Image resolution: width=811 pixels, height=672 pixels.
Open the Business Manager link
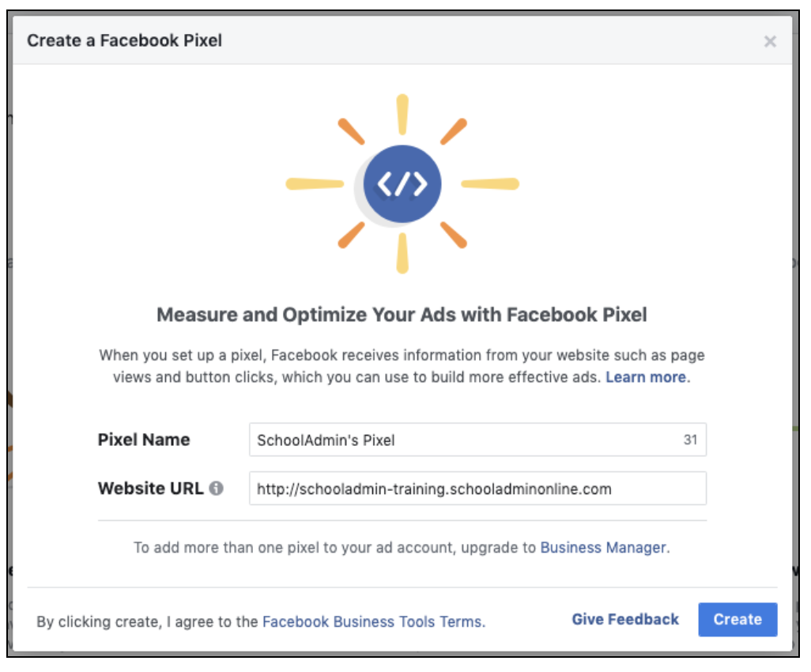(603, 547)
